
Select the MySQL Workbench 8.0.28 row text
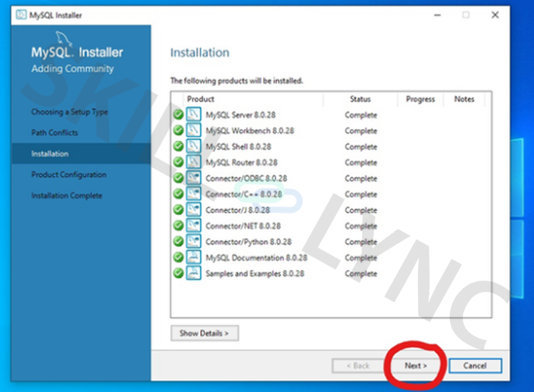point(249,130)
